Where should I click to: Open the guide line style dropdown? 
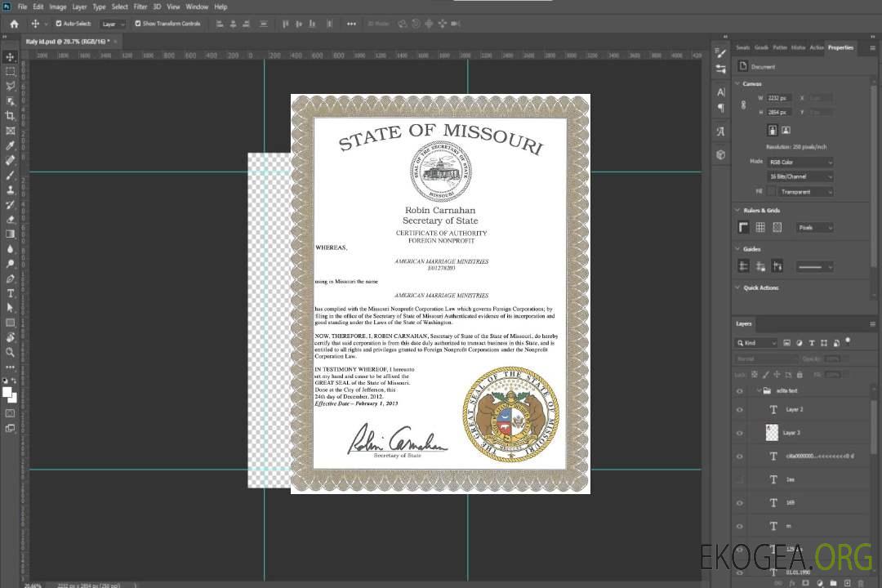[814, 267]
